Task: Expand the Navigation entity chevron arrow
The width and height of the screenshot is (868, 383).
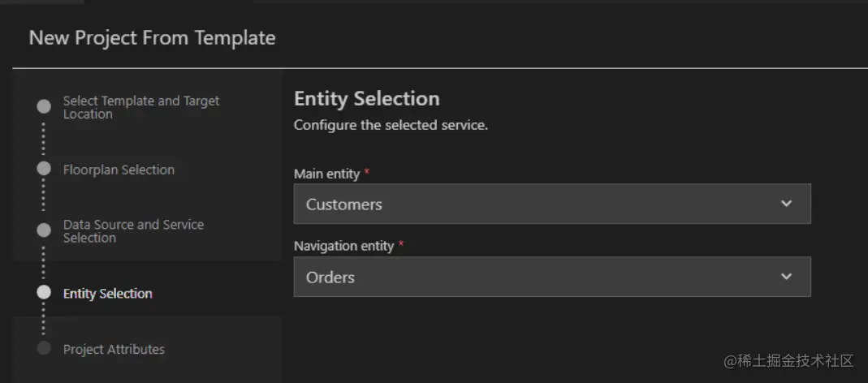Action: [786, 277]
